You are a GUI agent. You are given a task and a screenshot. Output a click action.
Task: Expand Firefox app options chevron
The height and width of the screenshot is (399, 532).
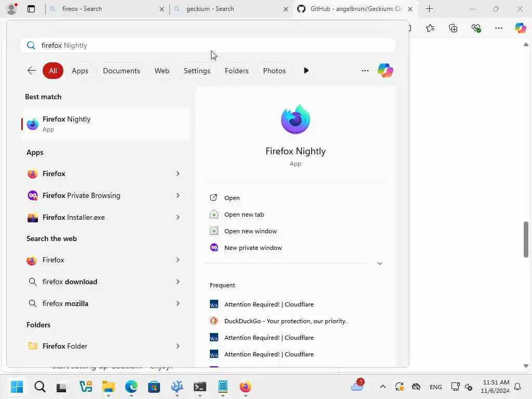[x=178, y=174]
